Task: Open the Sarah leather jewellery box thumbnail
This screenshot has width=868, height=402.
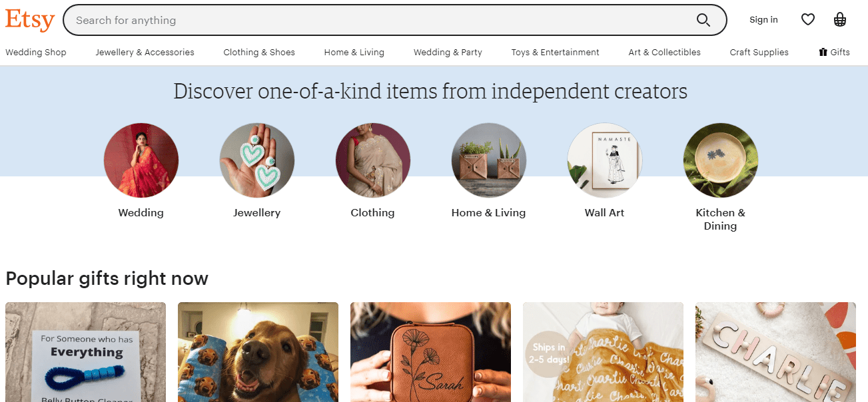Action: [x=430, y=352]
